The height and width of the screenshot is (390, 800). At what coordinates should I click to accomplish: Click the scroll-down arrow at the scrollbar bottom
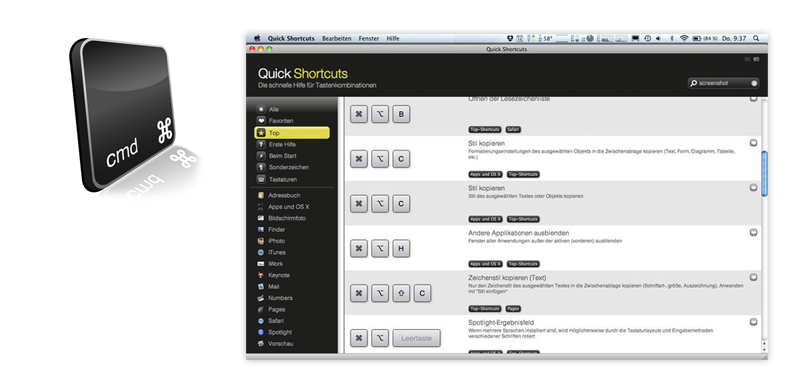pos(764,350)
